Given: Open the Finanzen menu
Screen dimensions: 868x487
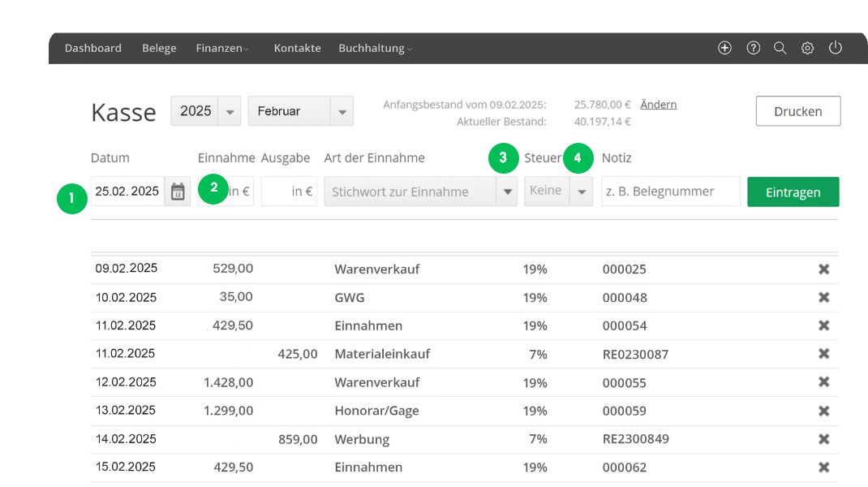Looking at the screenshot, I should [221, 48].
